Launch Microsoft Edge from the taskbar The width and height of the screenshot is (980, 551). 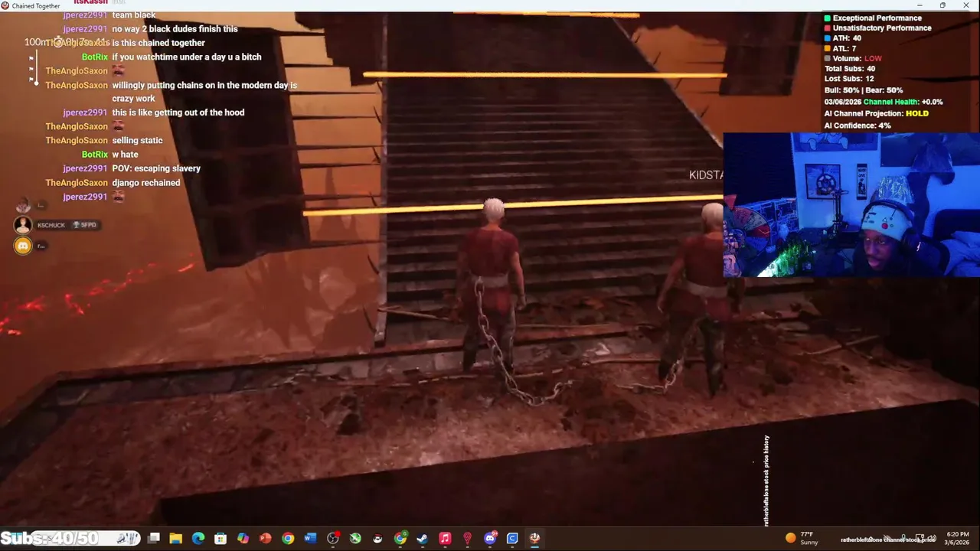pos(198,538)
